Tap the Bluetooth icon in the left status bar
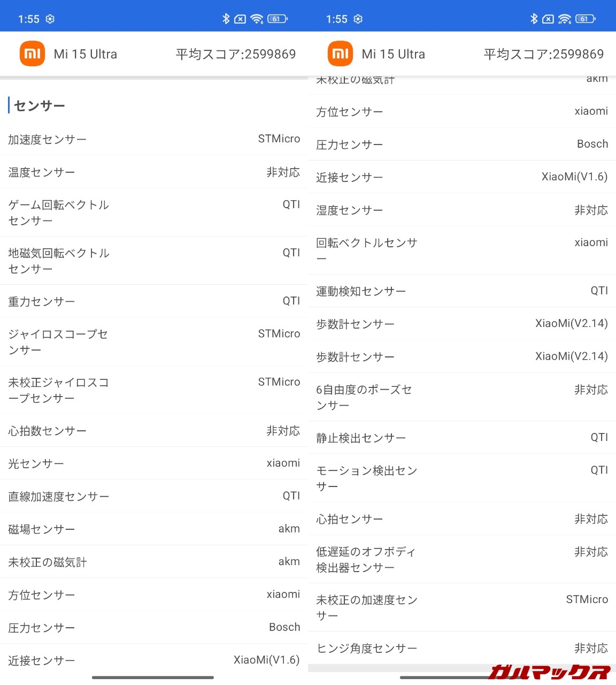Image resolution: width=616 pixels, height=685 pixels. pos(226,19)
